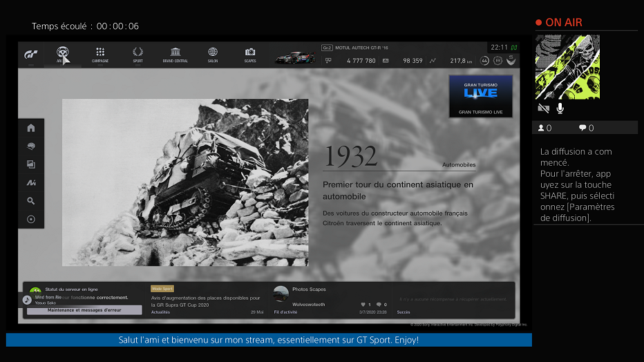The height and width of the screenshot is (362, 644).
Task: Click the Mode Sport news tag
Action: pos(162,289)
